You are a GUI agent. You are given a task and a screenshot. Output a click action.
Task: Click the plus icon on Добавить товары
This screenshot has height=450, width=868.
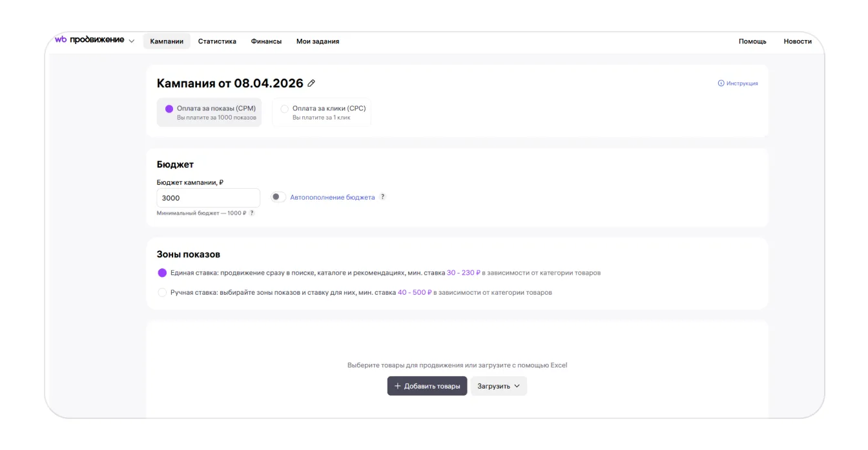pyautogui.click(x=398, y=386)
